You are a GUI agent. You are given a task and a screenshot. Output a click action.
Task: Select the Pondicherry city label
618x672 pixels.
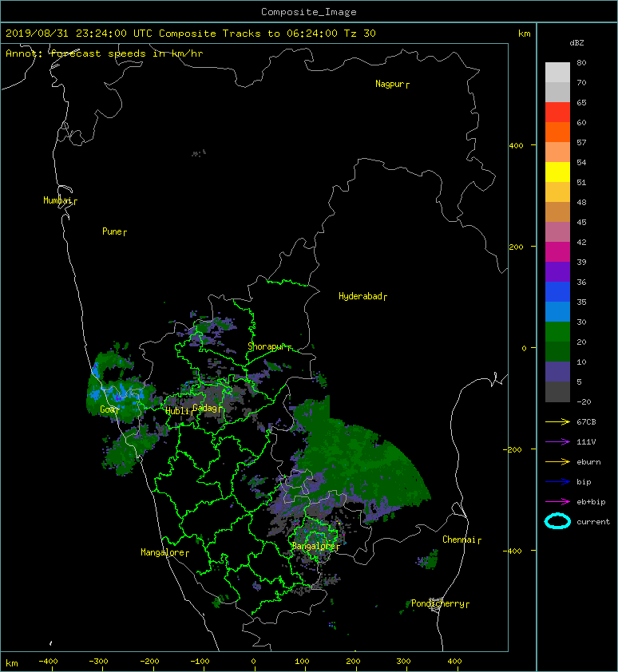tap(438, 603)
